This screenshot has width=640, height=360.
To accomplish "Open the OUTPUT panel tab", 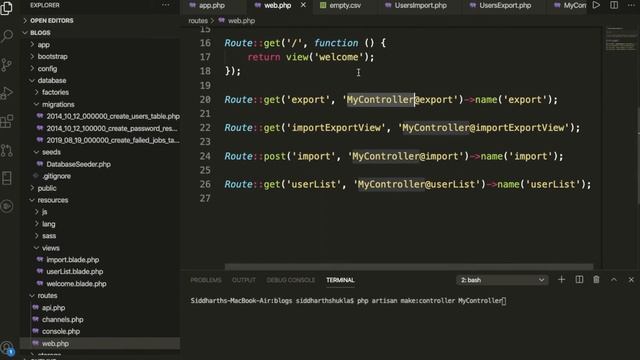I will click(x=244, y=280).
